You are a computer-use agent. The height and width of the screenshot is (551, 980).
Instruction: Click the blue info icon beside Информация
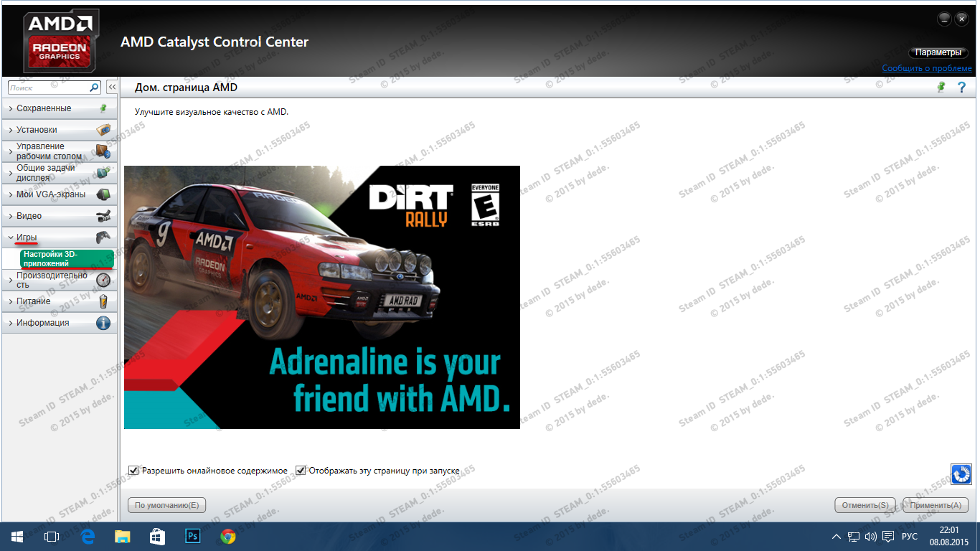coord(103,323)
